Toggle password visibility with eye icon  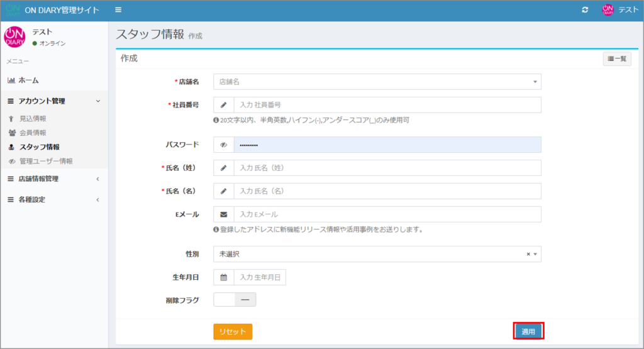click(x=223, y=145)
